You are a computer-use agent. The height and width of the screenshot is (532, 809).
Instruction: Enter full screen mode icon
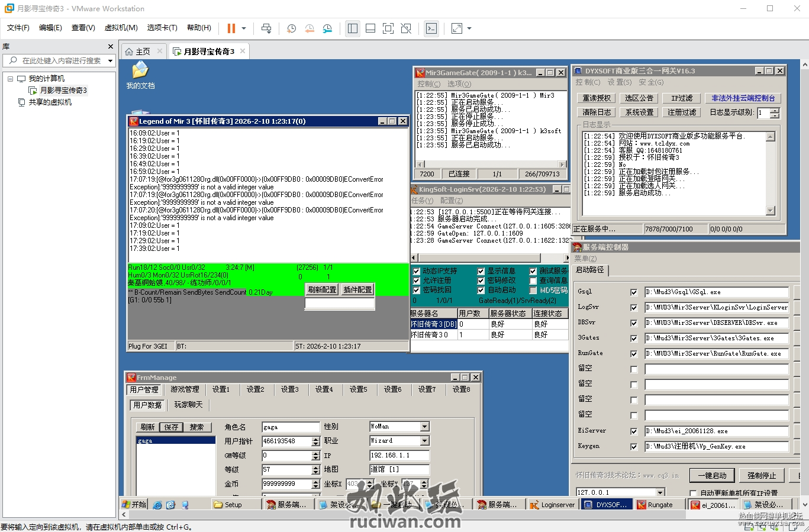coord(388,28)
